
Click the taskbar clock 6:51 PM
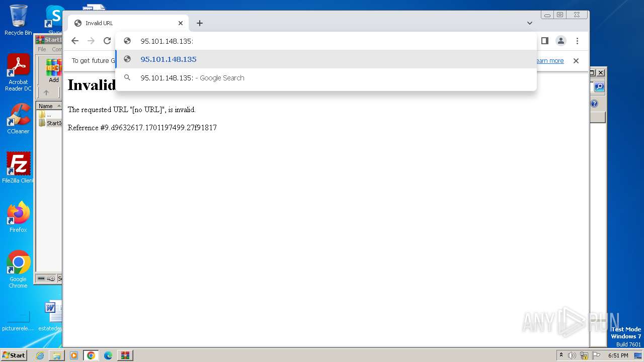tap(618, 355)
